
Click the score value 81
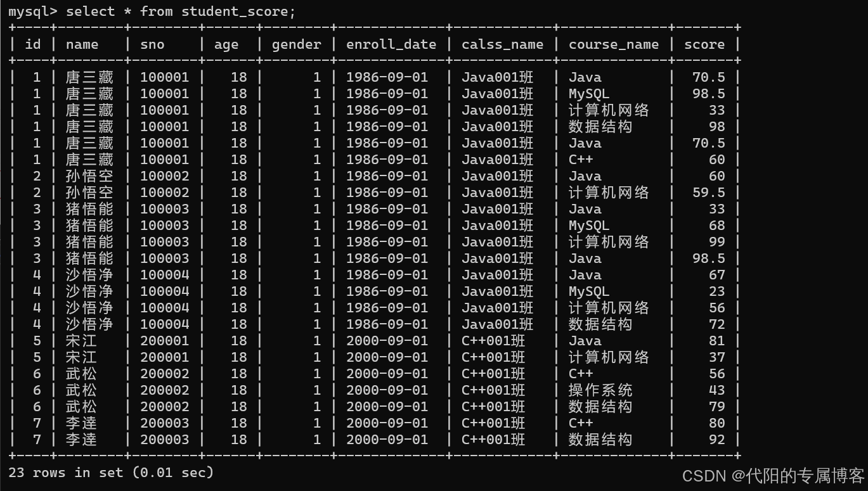tap(717, 341)
